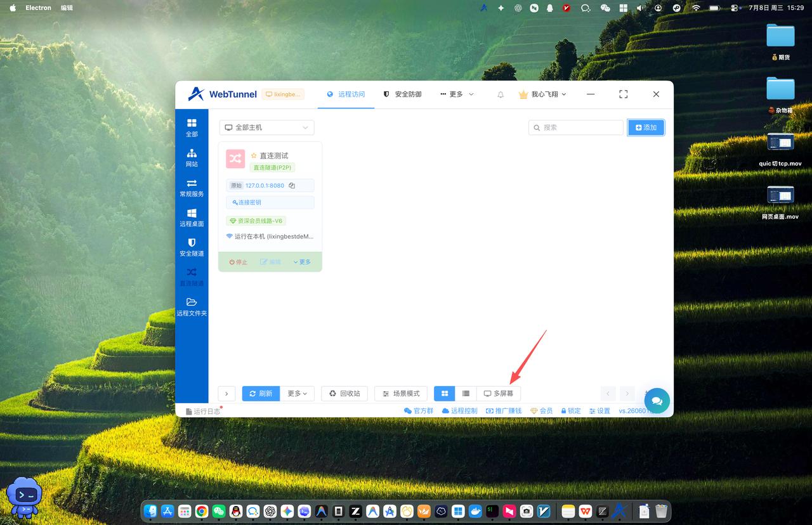Toggle fullscreen for WebTunnel window
812x525 pixels.
point(623,94)
